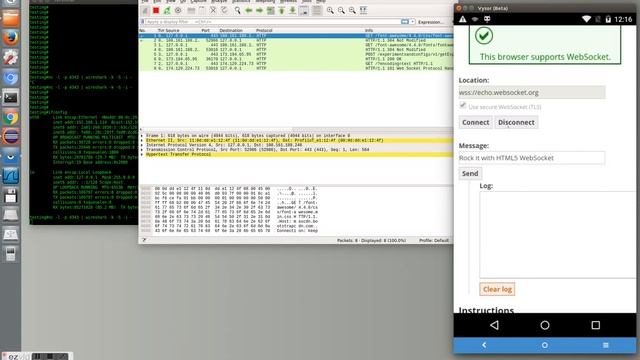Click the Go to specified packet icon
The height and width of the screenshot is (360, 640).
pyautogui.click(x=270, y=11)
